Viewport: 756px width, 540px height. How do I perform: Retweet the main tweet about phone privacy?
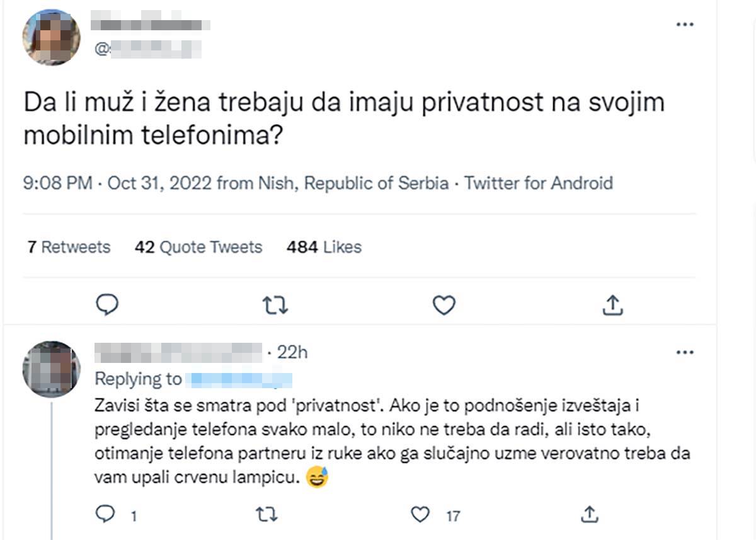(x=275, y=306)
